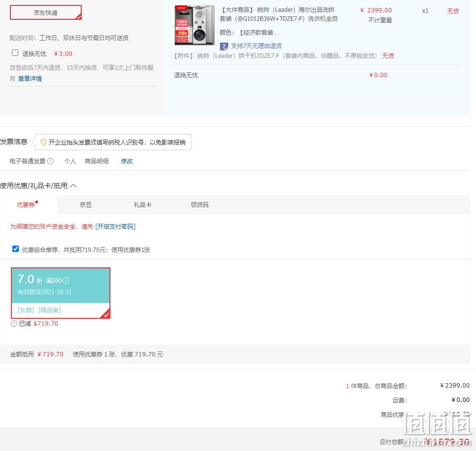
Task: Click the 配送时间 delivery time text
Action: [x=69, y=38]
